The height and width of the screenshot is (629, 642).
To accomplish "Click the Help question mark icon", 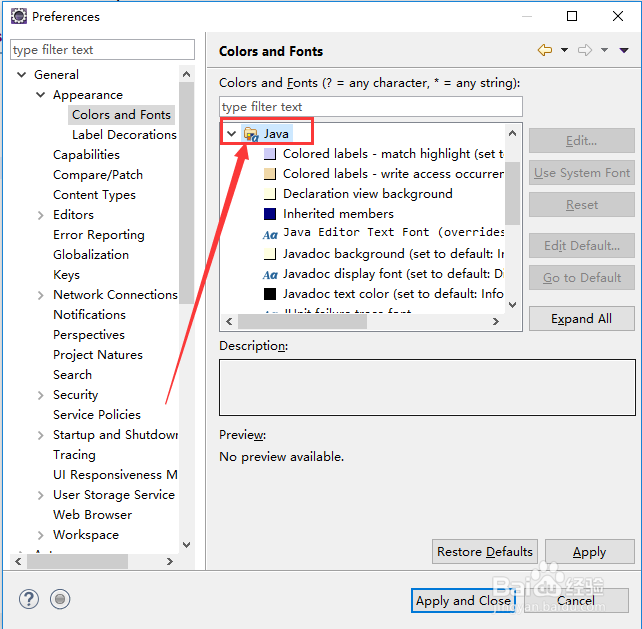I will [x=29, y=600].
